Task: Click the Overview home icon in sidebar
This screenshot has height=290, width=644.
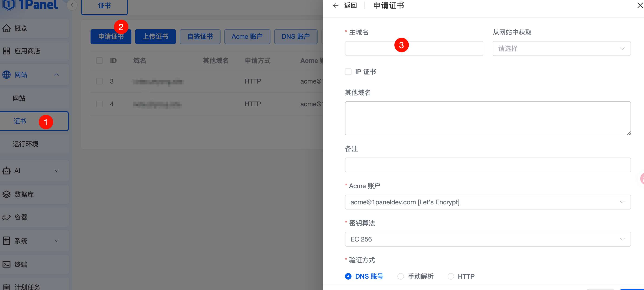Action: [x=7, y=28]
